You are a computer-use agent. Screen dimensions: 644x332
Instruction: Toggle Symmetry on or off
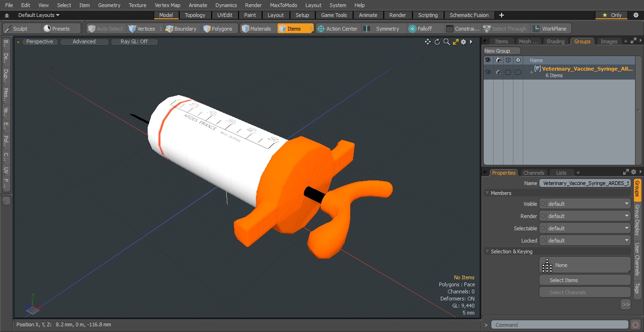coord(383,29)
